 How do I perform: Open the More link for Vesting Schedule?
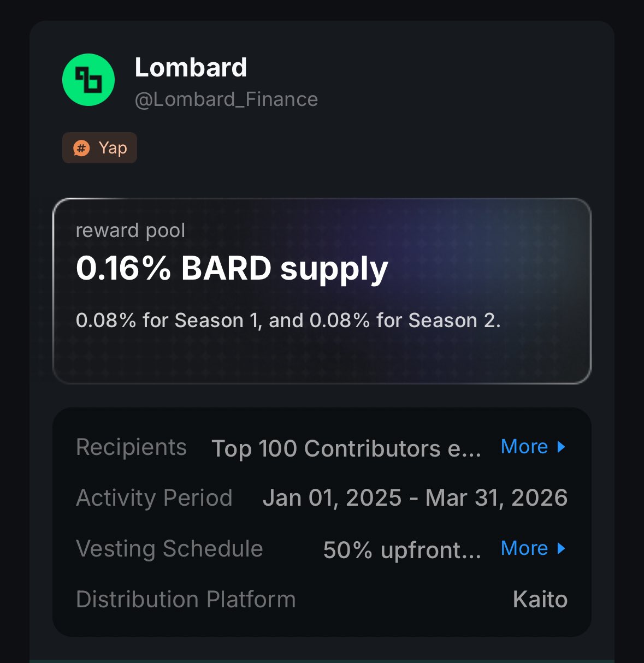pyautogui.click(x=524, y=548)
